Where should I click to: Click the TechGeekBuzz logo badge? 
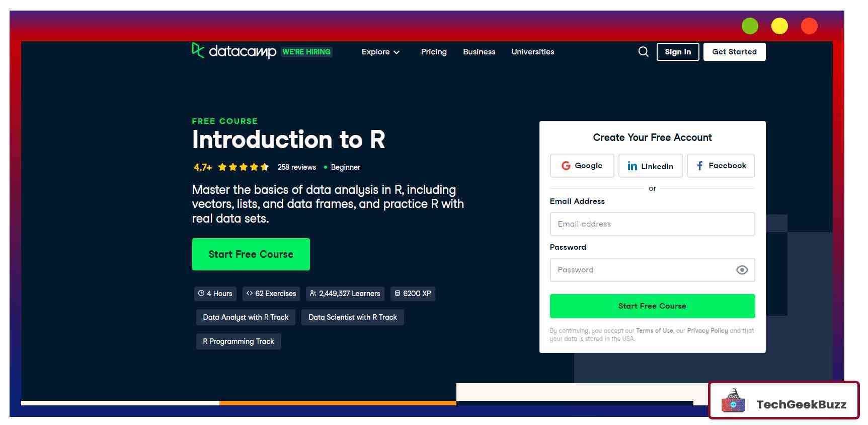pyautogui.click(x=783, y=401)
